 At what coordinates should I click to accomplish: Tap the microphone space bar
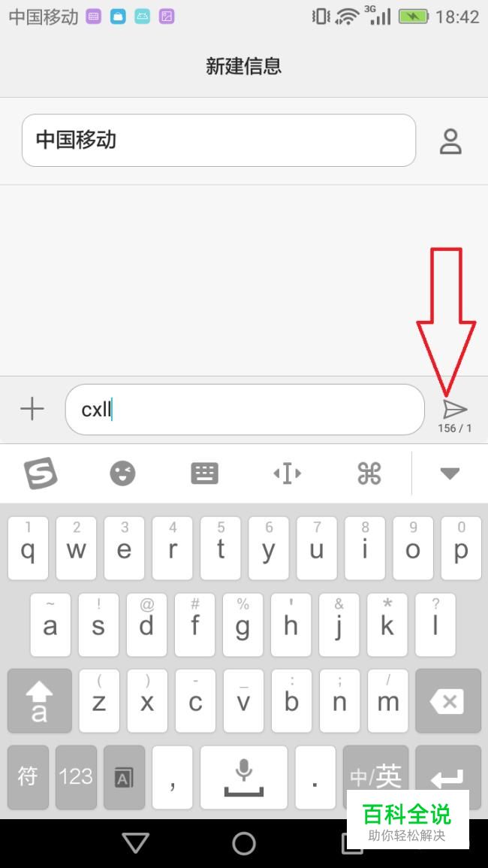(x=244, y=776)
